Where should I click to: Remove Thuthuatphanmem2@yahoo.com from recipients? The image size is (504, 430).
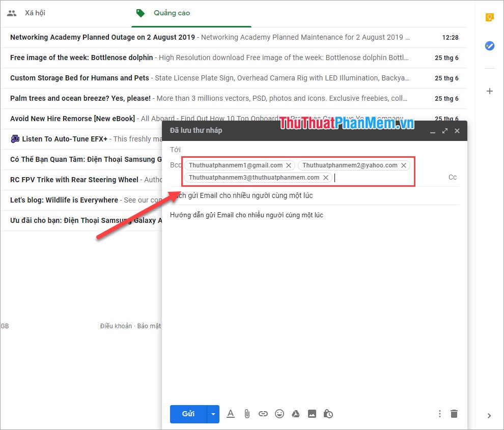[404, 165]
